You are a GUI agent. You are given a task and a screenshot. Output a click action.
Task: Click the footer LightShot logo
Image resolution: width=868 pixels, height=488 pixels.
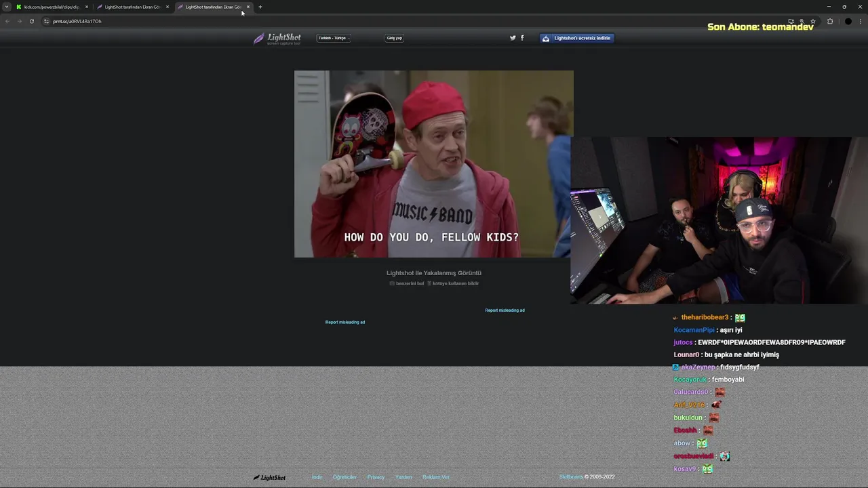pyautogui.click(x=270, y=477)
